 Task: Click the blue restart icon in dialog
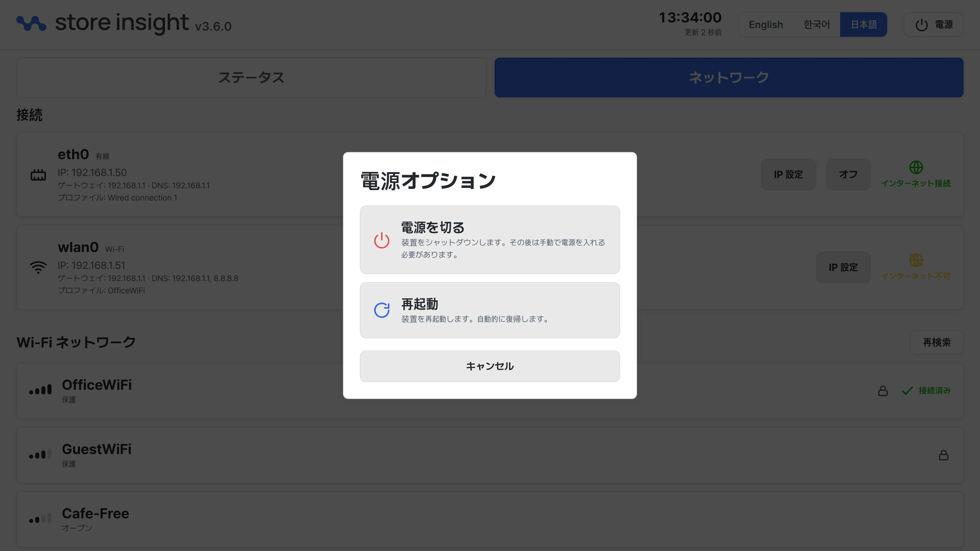(x=382, y=310)
